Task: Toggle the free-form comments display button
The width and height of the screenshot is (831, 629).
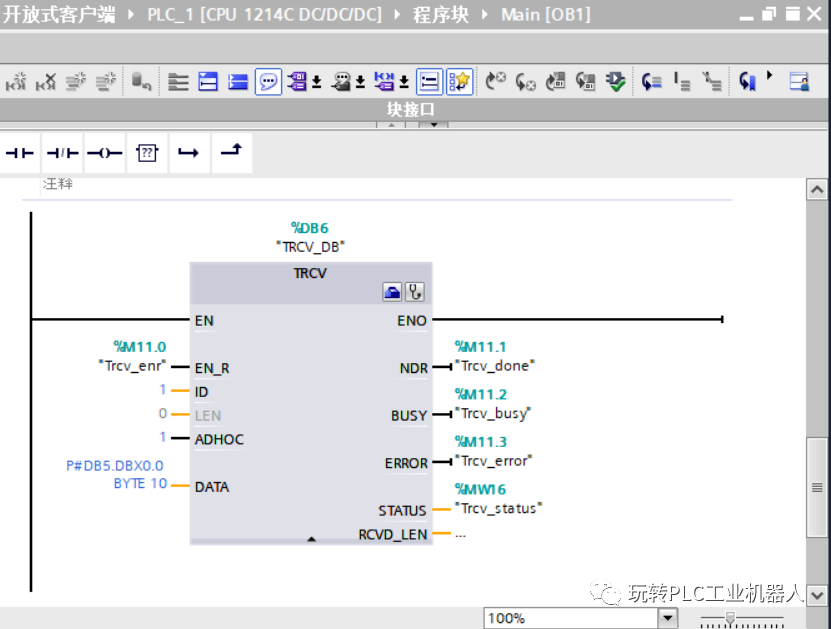Action: [269, 82]
